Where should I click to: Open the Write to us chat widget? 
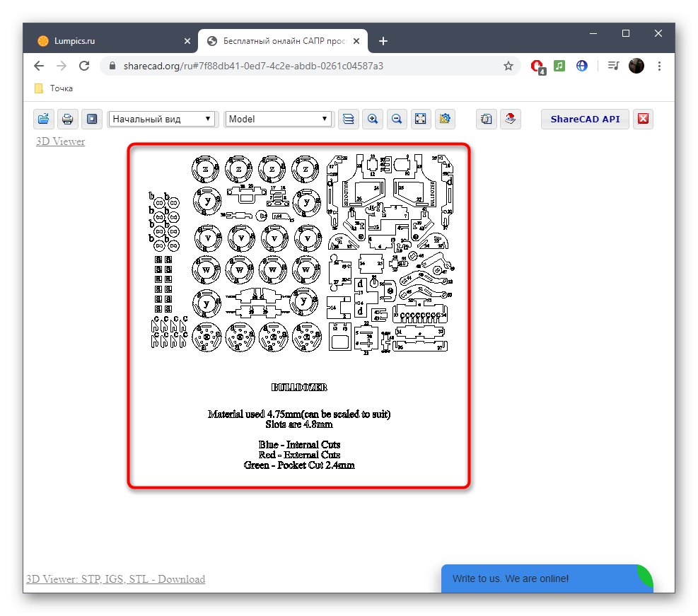coord(547,579)
